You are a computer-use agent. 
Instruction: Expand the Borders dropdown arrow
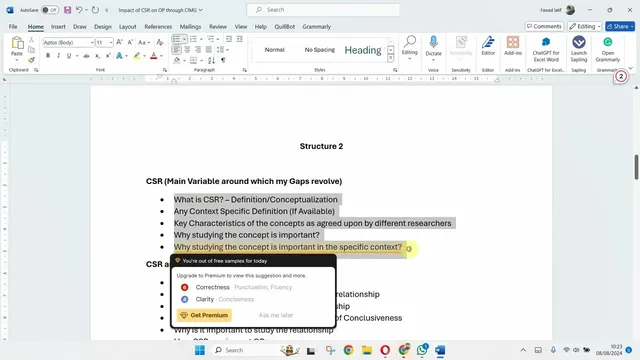[x=201, y=60]
